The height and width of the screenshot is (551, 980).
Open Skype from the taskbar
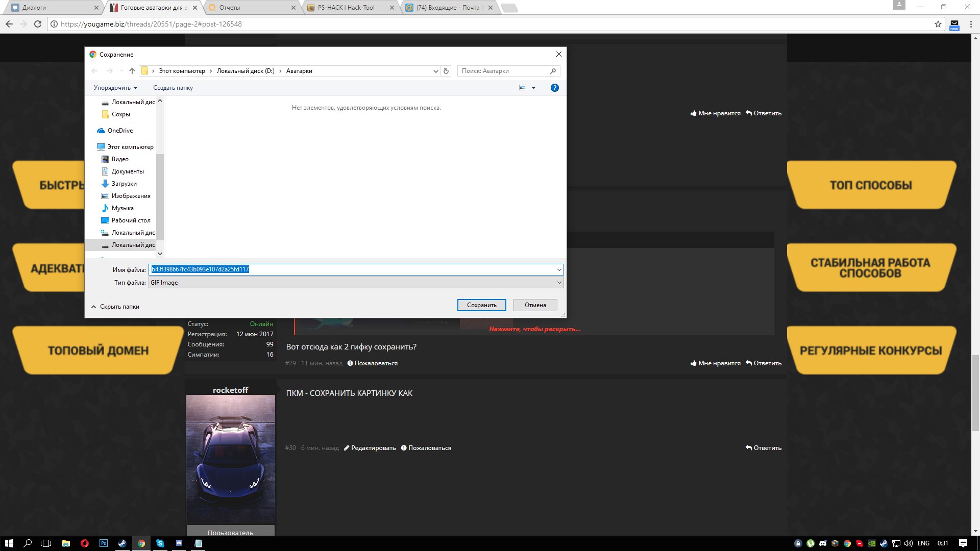pos(160,543)
